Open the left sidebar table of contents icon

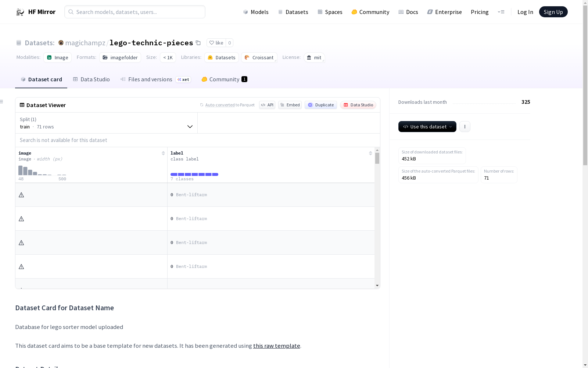tap(2, 102)
